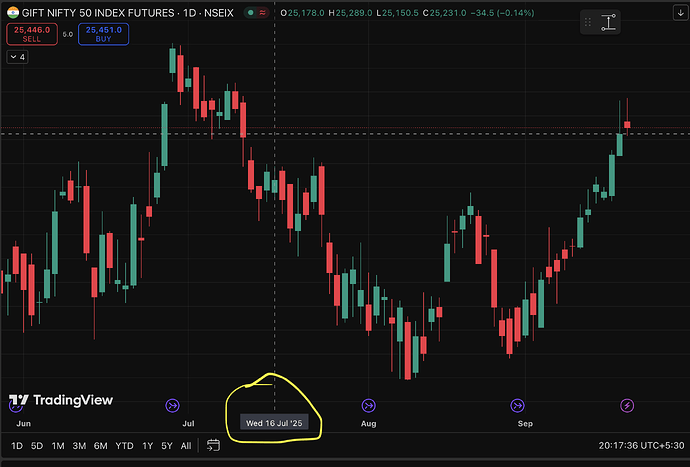Select the 1M date range

(58, 446)
